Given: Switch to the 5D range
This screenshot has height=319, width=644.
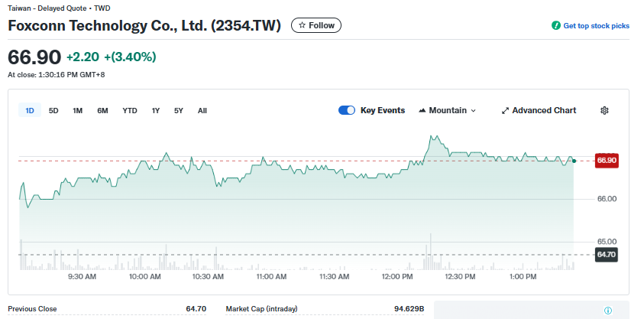Looking at the screenshot, I should click(x=53, y=110).
